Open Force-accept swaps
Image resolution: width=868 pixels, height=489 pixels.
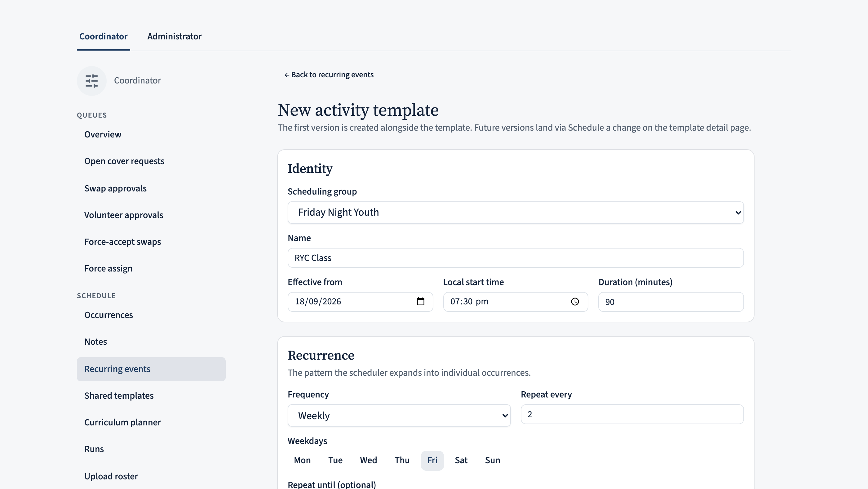[151, 242]
